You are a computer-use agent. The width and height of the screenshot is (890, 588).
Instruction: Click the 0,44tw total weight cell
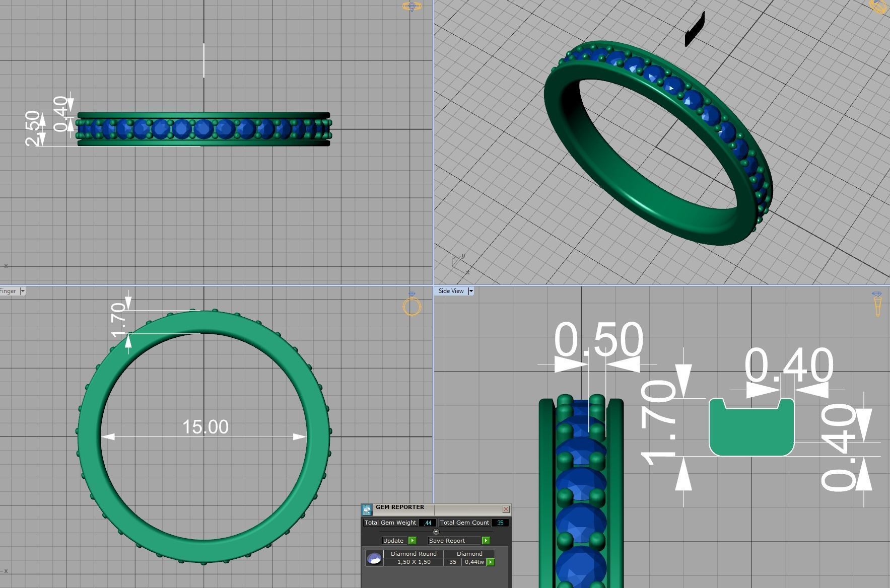click(474, 562)
